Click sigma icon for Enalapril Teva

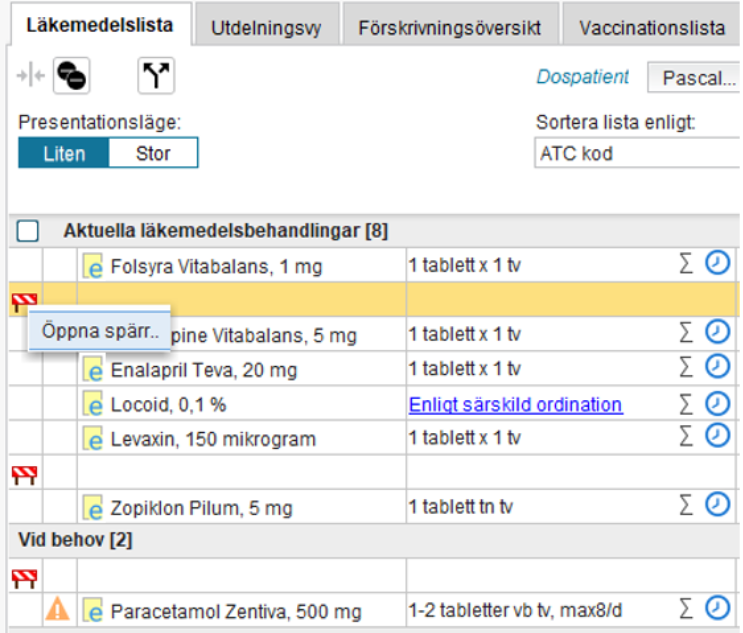(686, 368)
